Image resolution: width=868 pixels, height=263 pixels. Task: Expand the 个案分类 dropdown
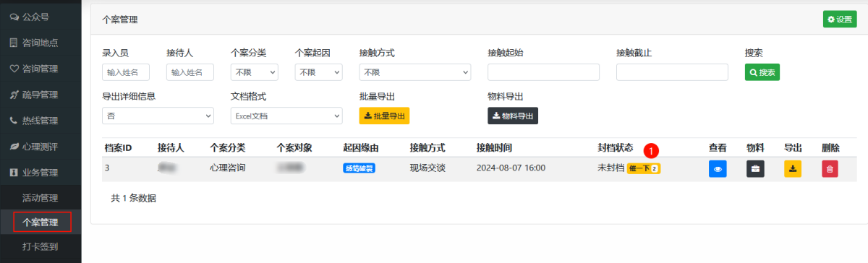click(x=255, y=72)
